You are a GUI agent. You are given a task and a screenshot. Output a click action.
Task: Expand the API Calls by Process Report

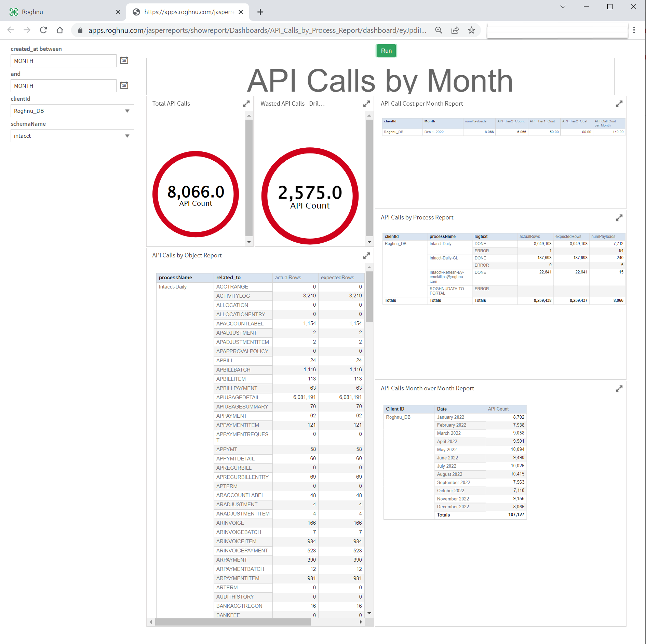(619, 218)
